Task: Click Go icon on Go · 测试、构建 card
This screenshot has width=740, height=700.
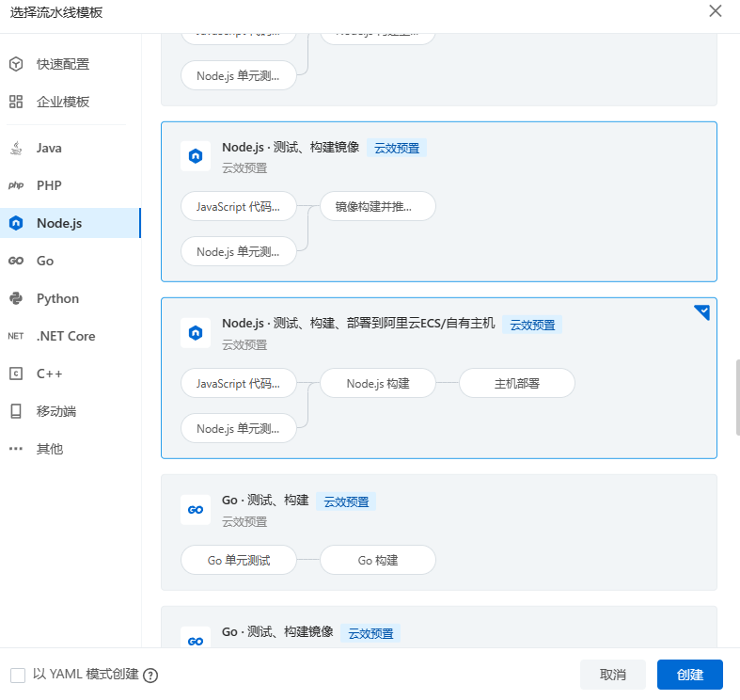Action: (x=196, y=510)
